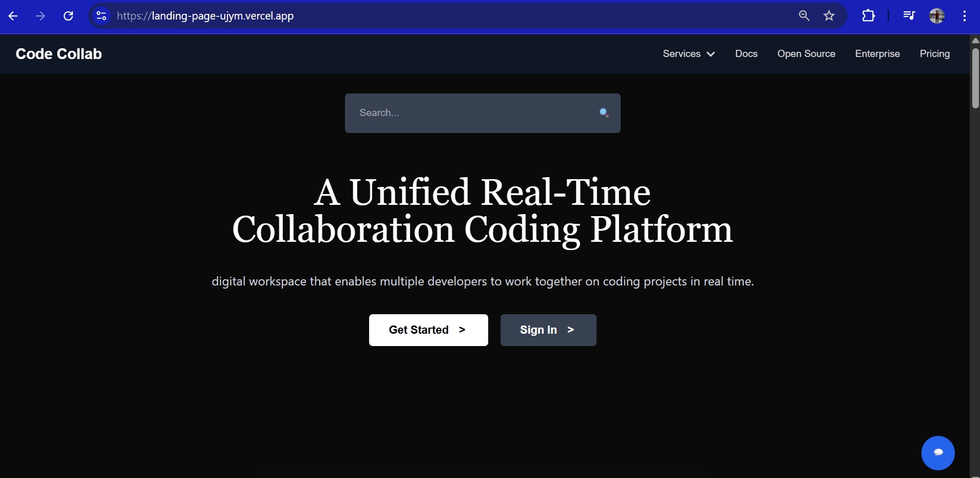Screen dimensions: 980x478
Task: Click the scrollbar up arrow
Action: [975, 41]
